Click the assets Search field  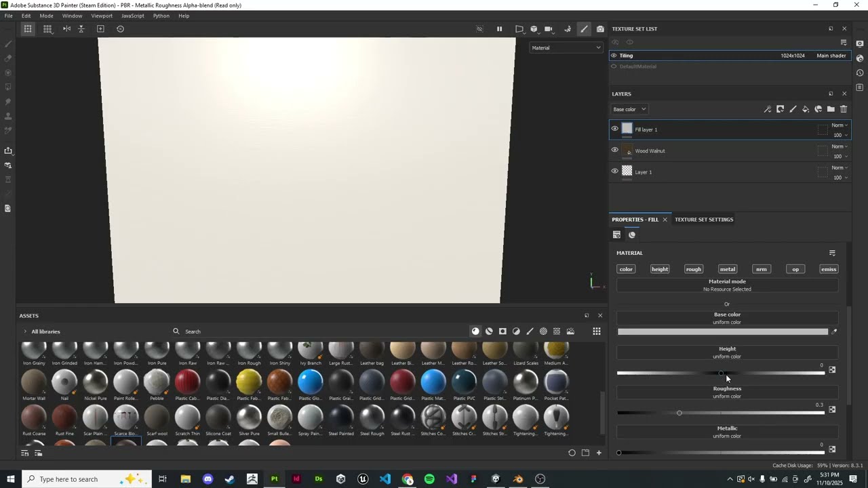point(319,331)
